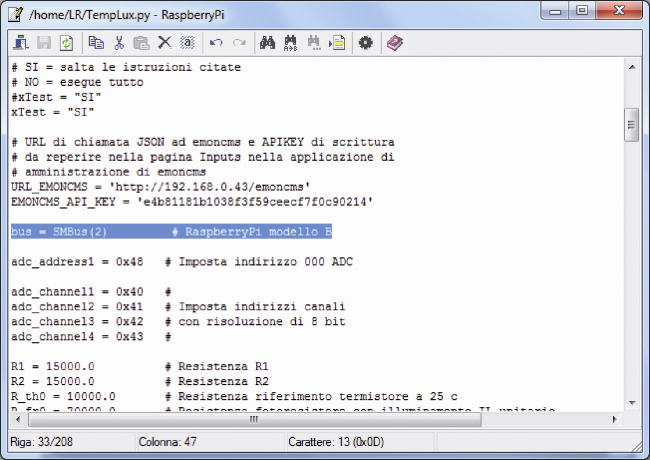650x460 pixels.
Task: Open Replace with the A→B binoculars icon
Action: click(291, 43)
